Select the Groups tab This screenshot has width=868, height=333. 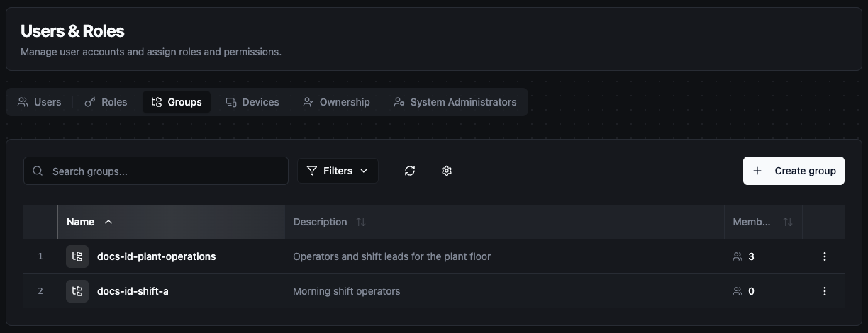(177, 102)
